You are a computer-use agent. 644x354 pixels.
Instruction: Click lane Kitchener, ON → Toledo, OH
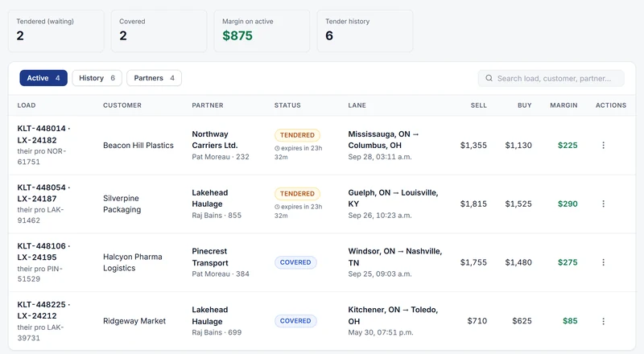[393, 315]
